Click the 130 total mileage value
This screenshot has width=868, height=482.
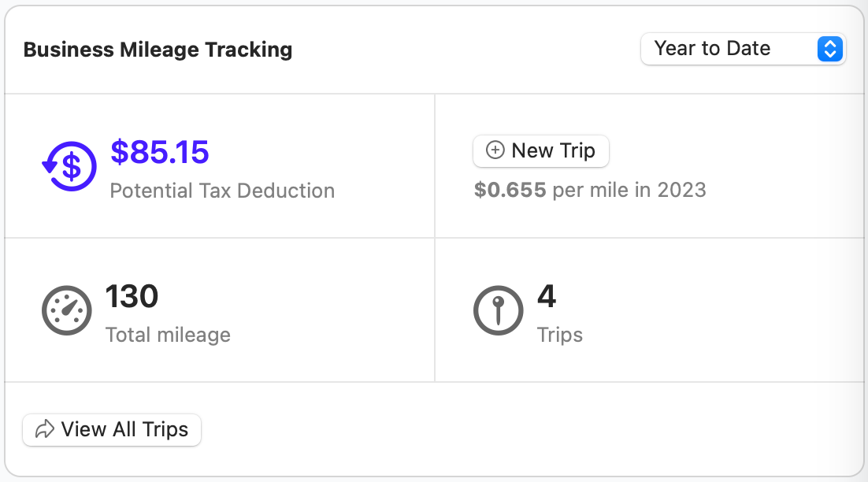[x=132, y=297]
